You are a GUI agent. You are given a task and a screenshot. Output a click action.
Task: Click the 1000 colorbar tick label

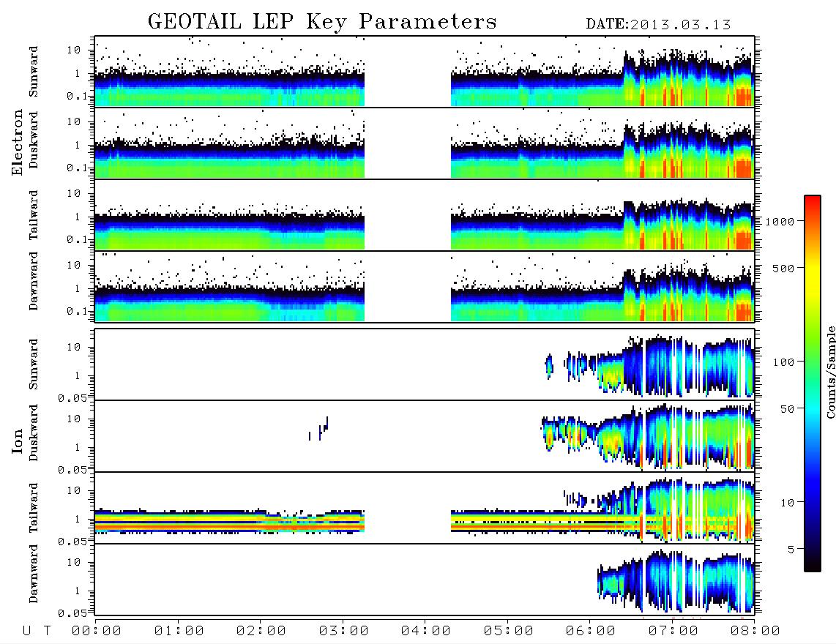(780, 221)
